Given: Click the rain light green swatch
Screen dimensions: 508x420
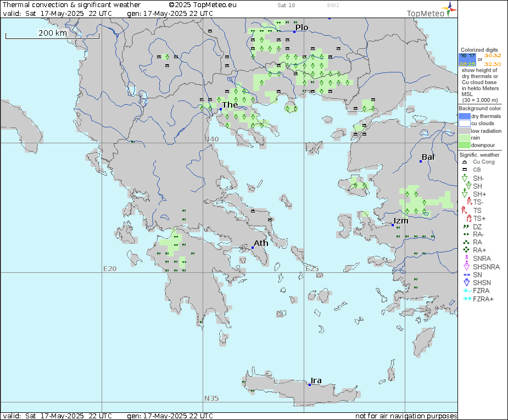Looking at the screenshot, I should pos(464,138).
